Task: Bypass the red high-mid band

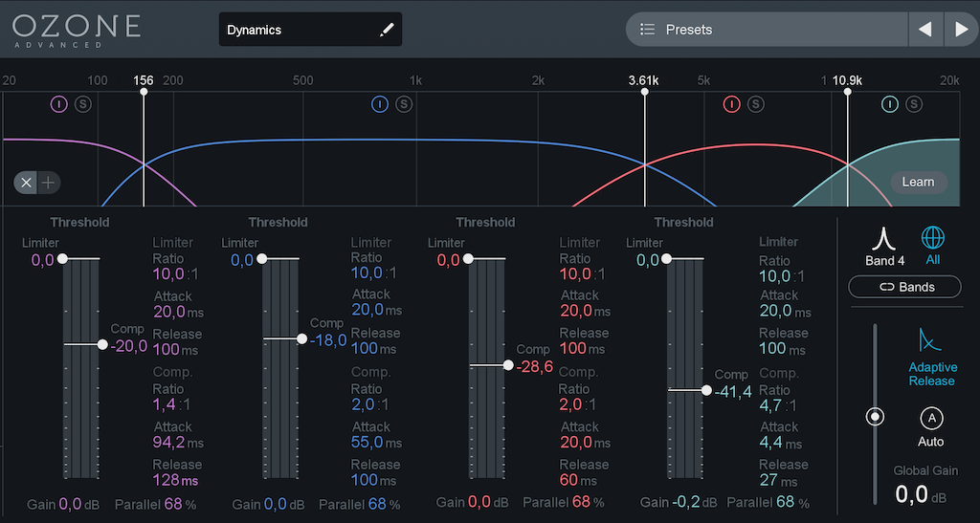Action: pos(732,104)
